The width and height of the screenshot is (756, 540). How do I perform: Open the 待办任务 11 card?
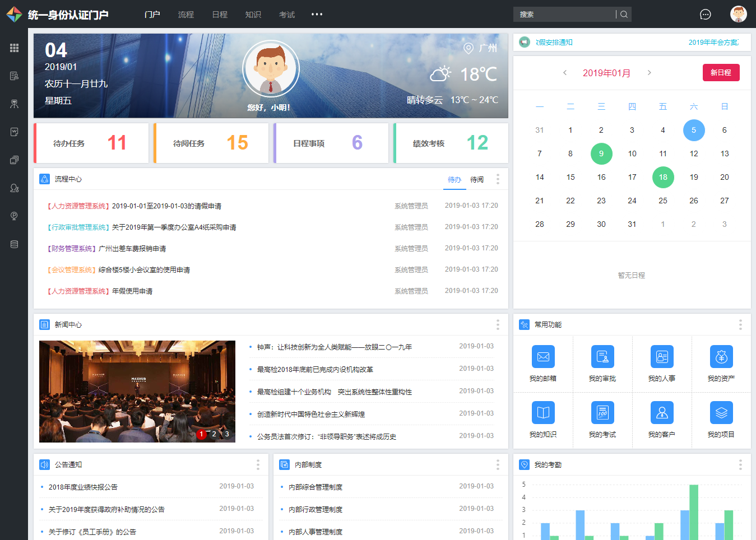(x=91, y=143)
